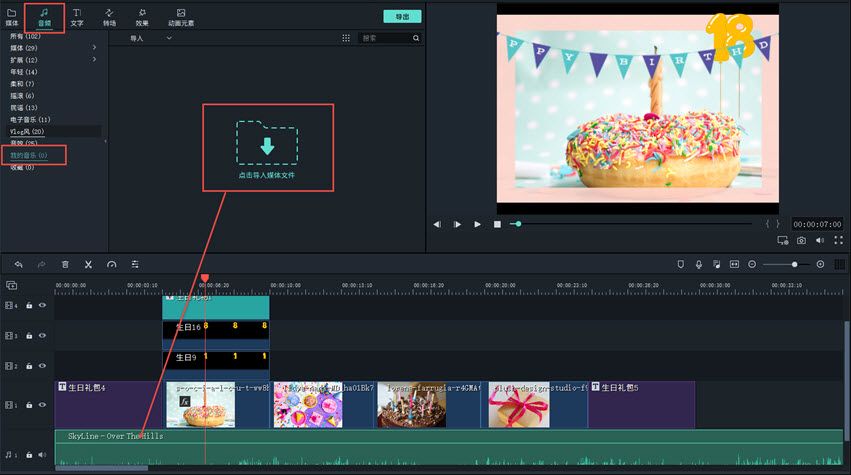Record voiceover with microphone icon
The image size is (851, 475).
coord(699,264)
